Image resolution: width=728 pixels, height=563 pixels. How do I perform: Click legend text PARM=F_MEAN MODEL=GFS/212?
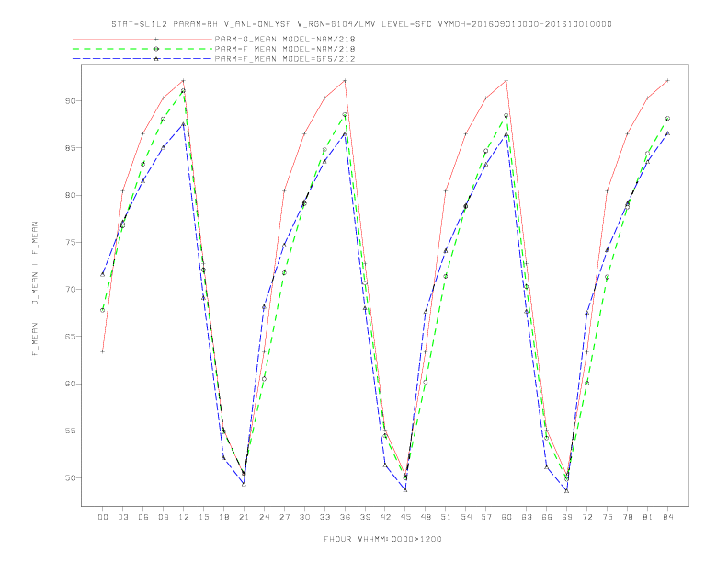tap(285, 59)
